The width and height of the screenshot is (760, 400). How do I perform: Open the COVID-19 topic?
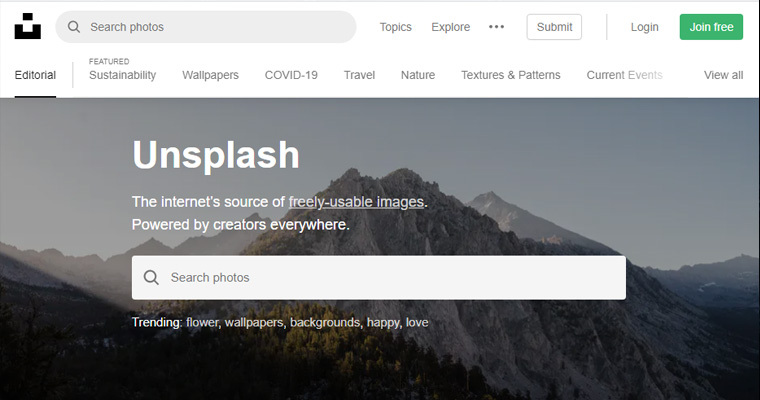(x=291, y=75)
